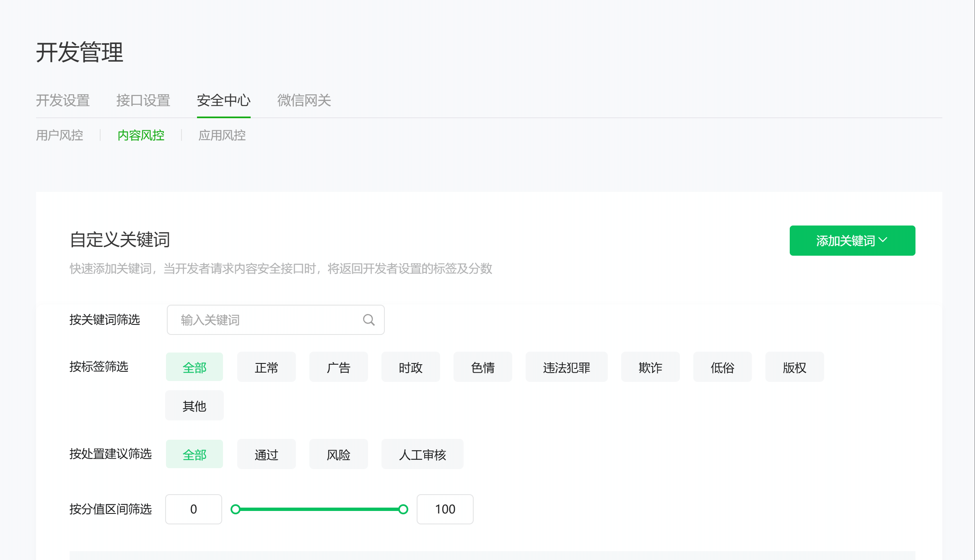The height and width of the screenshot is (560, 975).
Task: Filter by 通过 handling suggestion
Action: [x=266, y=454]
